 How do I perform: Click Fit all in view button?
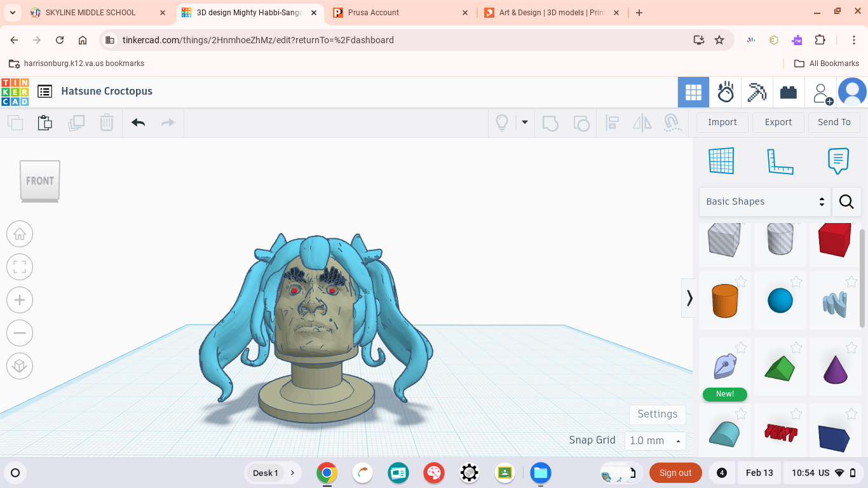20,267
